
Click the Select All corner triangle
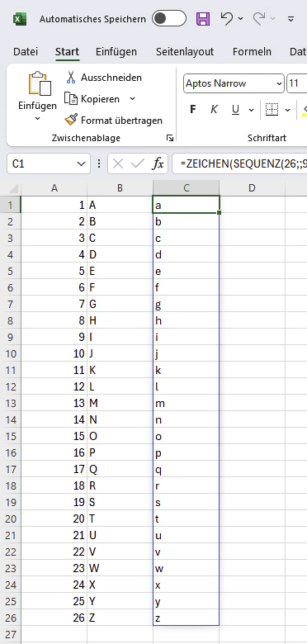[12, 188]
